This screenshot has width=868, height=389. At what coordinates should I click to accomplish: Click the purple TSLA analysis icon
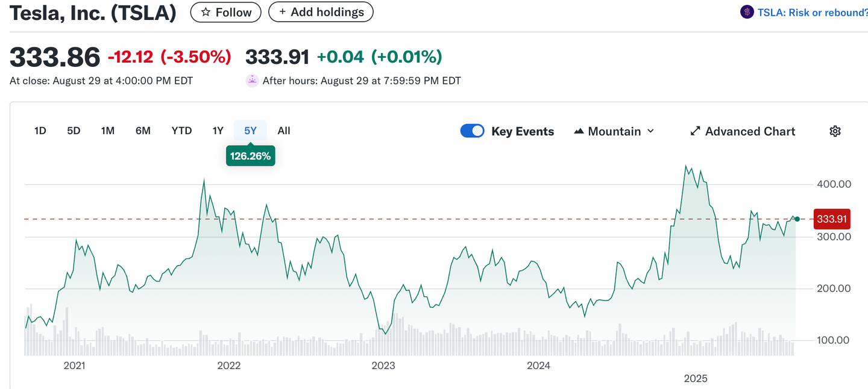point(747,12)
